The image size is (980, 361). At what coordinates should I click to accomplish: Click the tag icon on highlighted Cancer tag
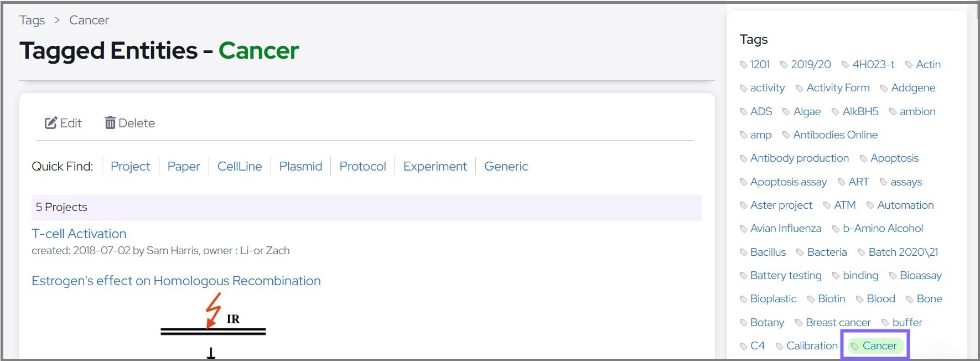click(855, 347)
